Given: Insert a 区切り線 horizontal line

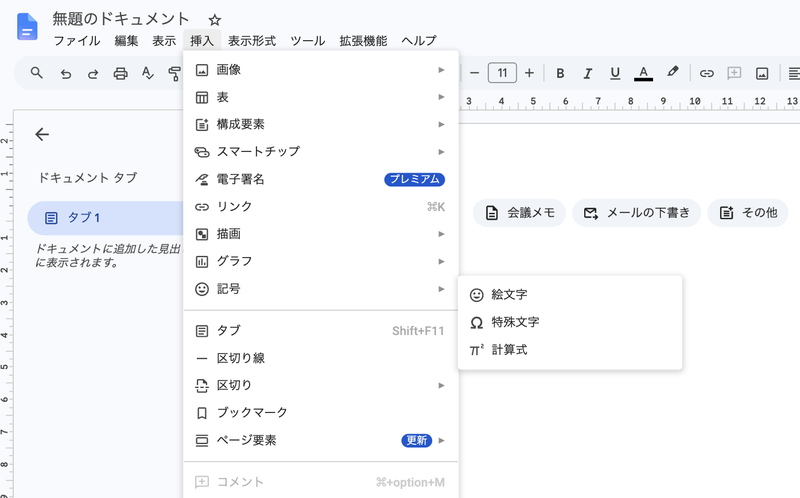Looking at the screenshot, I should pos(321,358).
